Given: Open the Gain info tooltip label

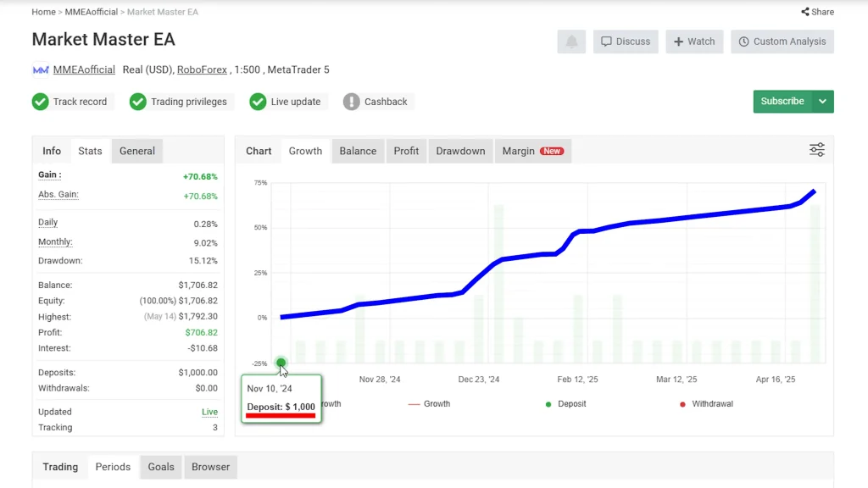Looking at the screenshot, I should pyautogui.click(x=49, y=175).
